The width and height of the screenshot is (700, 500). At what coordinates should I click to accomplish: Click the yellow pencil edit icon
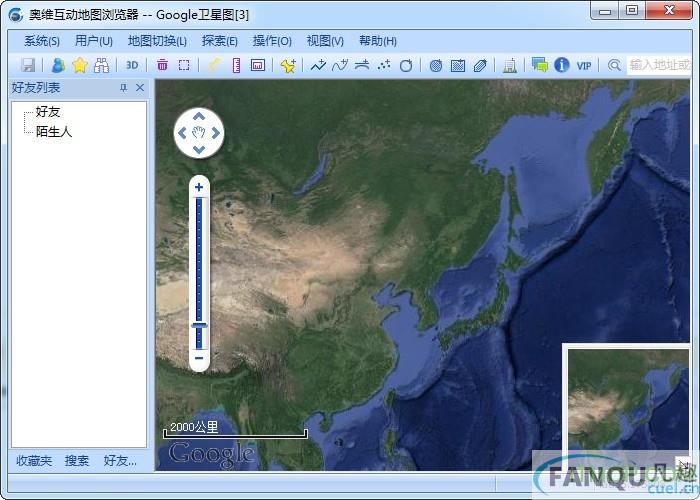pyautogui.click(x=215, y=65)
